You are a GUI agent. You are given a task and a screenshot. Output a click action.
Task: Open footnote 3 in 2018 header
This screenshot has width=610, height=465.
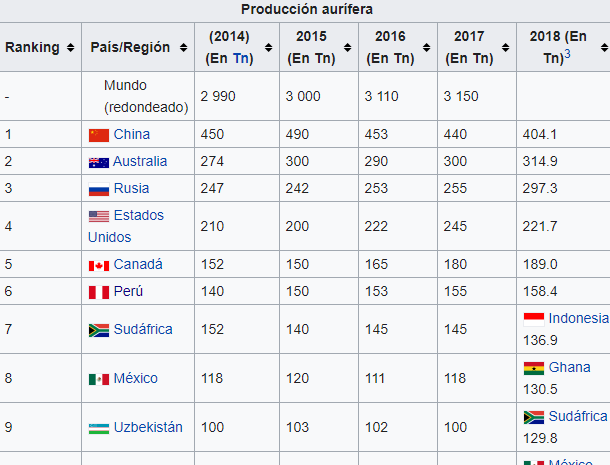pyautogui.click(x=567, y=54)
